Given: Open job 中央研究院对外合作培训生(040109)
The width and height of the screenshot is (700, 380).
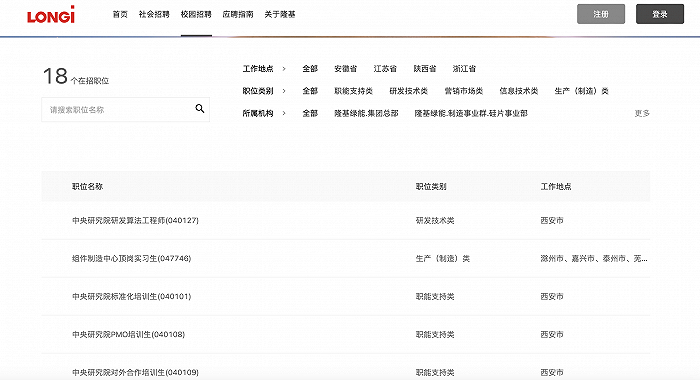Looking at the screenshot, I should (x=135, y=372).
